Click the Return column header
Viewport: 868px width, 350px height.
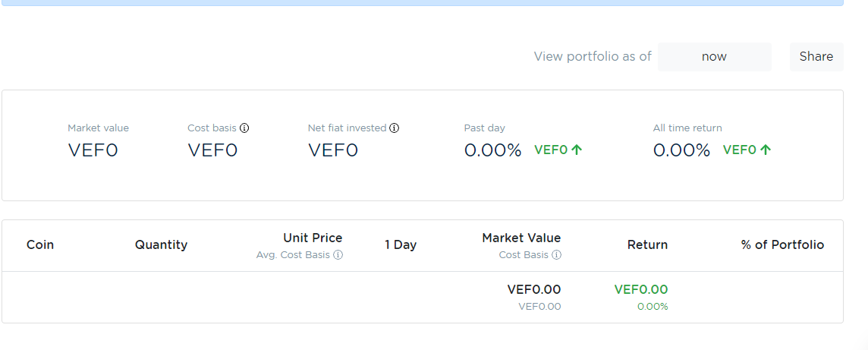click(x=647, y=244)
